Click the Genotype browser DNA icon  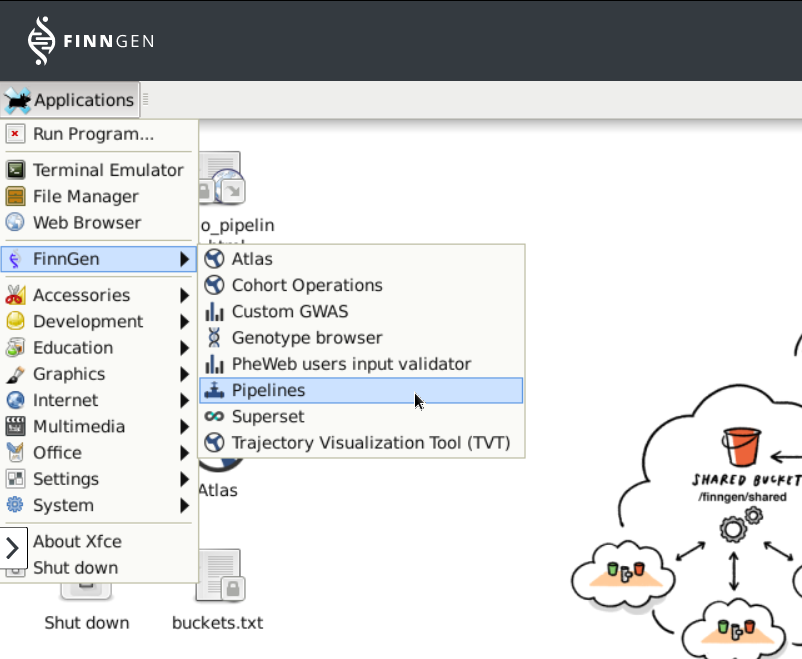tap(214, 338)
